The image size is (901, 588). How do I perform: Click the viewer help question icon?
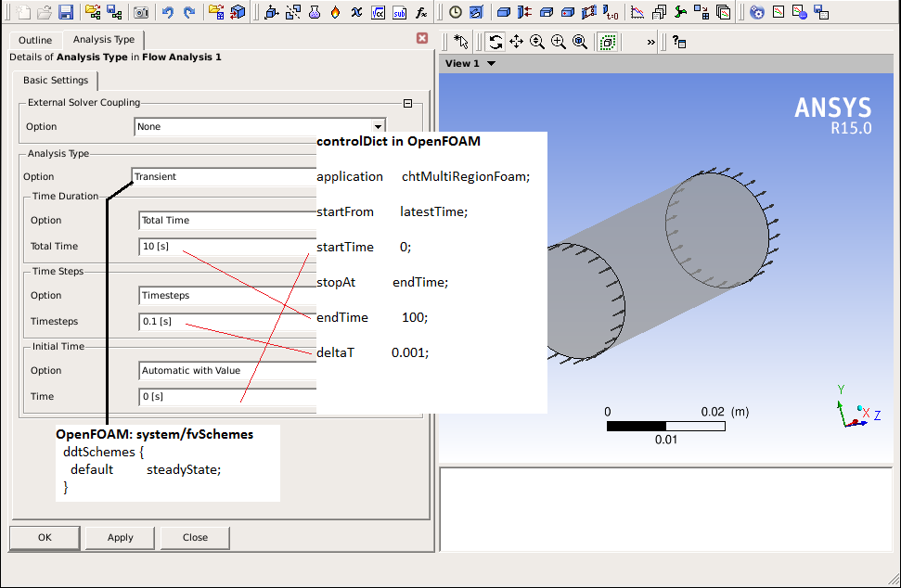tap(679, 42)
